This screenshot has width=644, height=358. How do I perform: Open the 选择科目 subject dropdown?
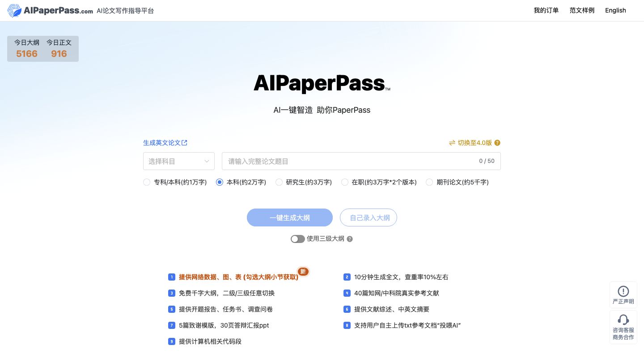coord(179,161)
